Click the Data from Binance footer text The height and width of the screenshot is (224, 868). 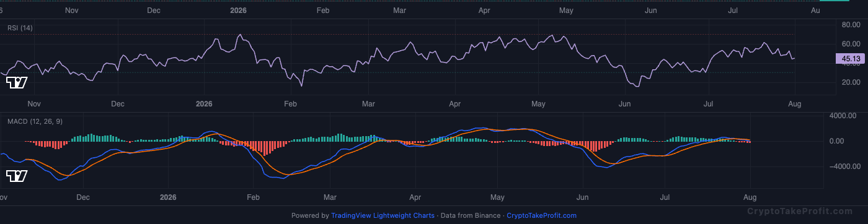click(x=470, y=216)
